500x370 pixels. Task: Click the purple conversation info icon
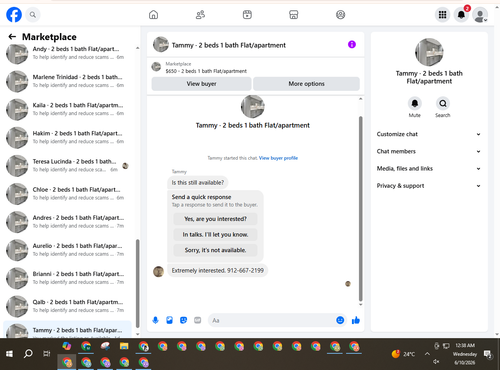[x=352, y=44]
